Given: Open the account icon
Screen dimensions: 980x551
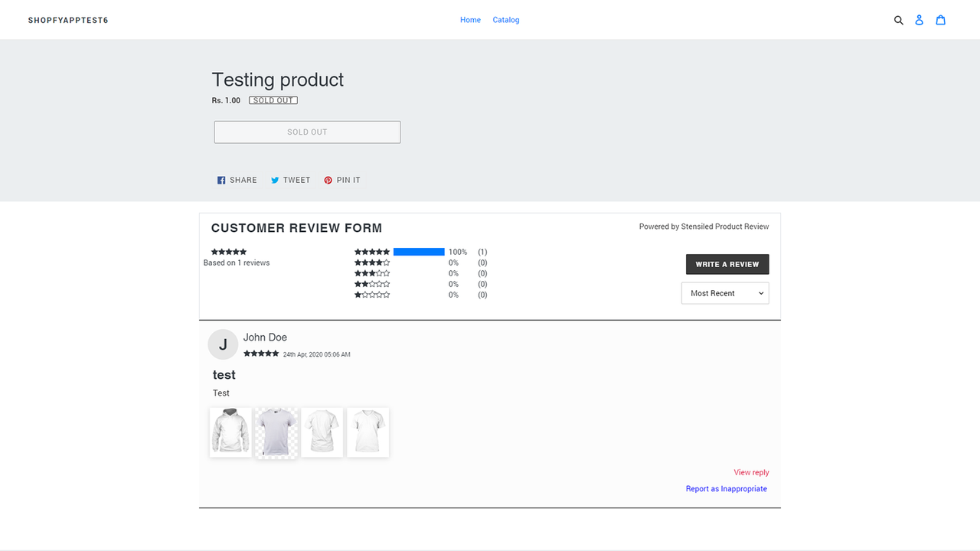Looking at the screenshot, I should click(919, 20).
